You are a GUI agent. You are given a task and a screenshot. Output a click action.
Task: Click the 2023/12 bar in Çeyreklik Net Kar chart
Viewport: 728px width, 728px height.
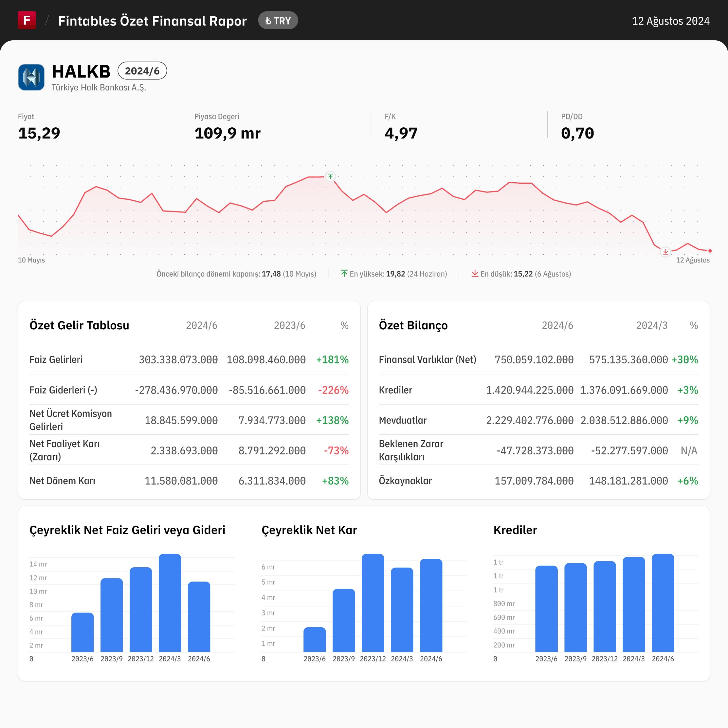click(x=373, y=603)
